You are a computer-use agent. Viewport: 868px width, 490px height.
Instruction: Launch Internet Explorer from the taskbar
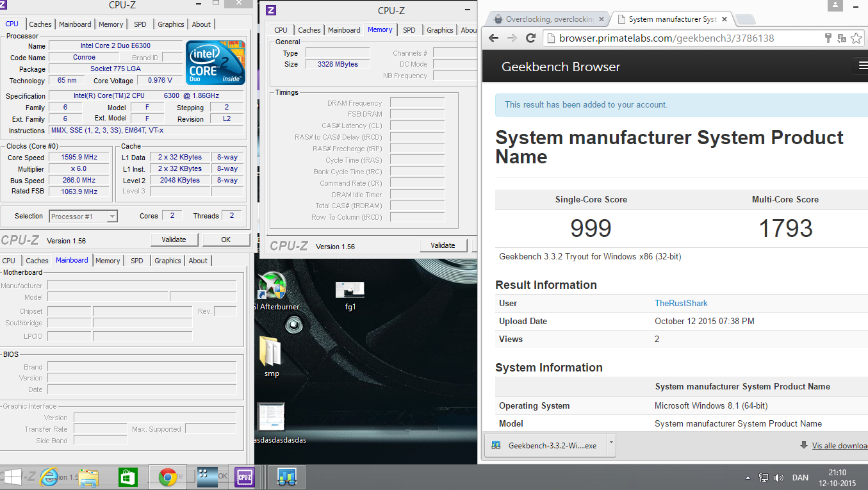pyautogui.click(x=49, y=477)
